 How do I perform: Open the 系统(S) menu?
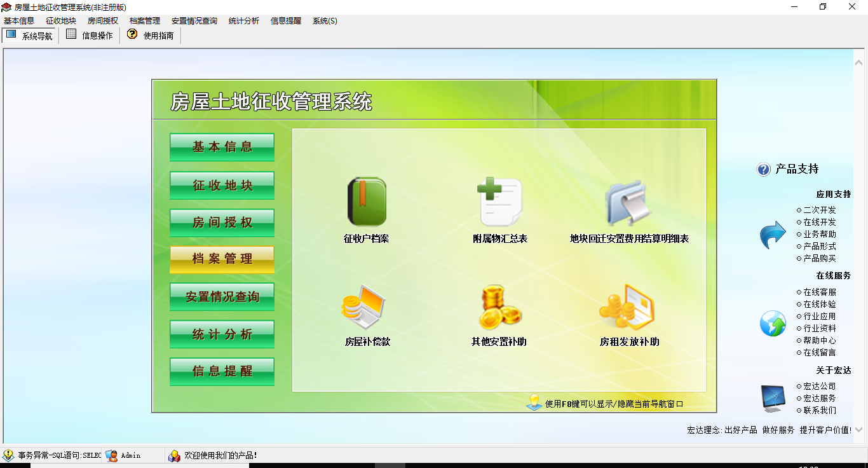click(325, 21)
